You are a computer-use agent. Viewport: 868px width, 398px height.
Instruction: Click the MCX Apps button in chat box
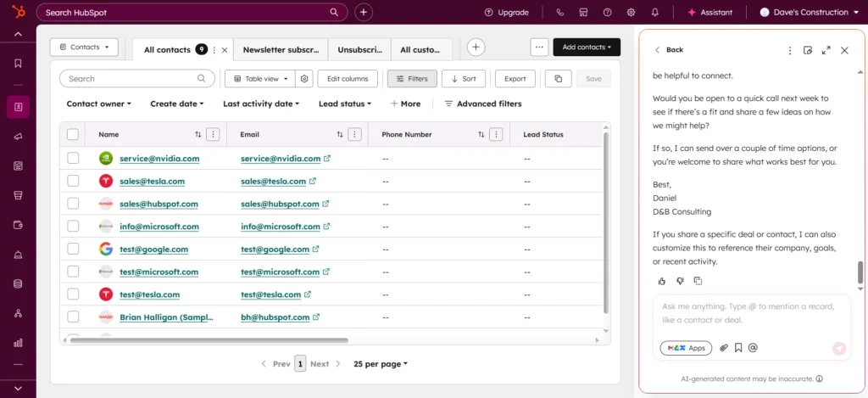click(x=686, y=348)
